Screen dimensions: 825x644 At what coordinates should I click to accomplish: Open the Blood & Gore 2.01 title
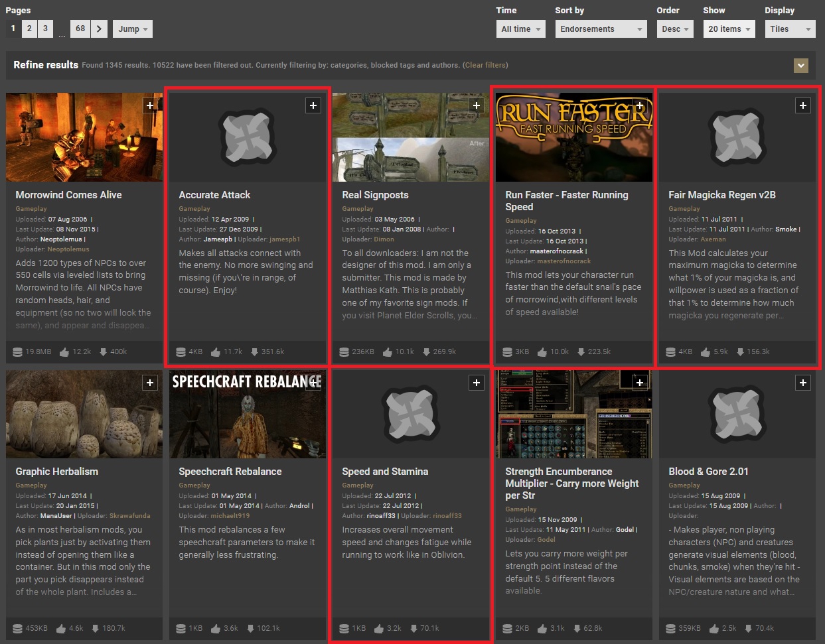point(708,472)
